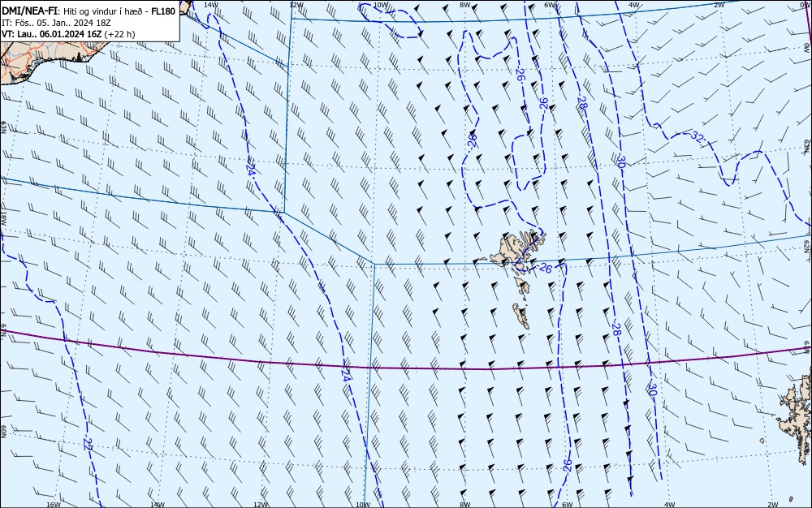Screen dimensions: 812x508
Task: Click the 10W longitude label at bottom edge
Action: [363, 505]
